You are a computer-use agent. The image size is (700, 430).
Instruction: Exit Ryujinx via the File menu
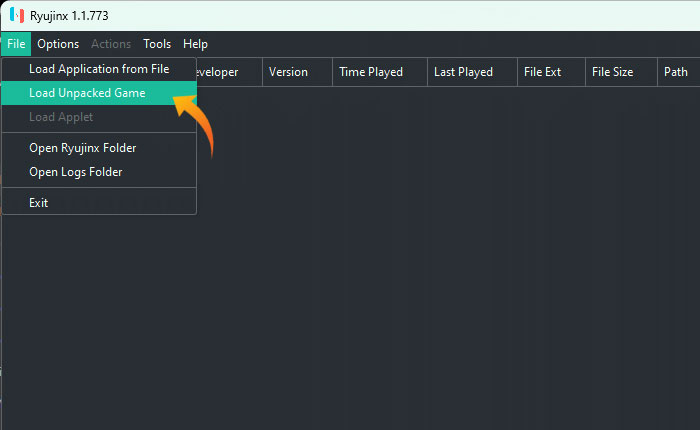[x=39, y=203]
